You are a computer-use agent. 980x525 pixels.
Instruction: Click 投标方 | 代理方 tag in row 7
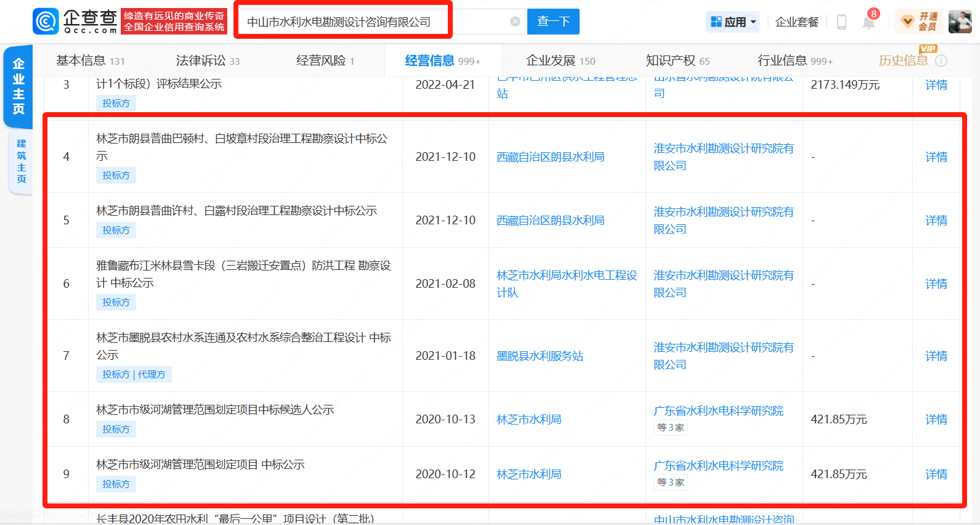pyautogui.click(x=134, y=374)
